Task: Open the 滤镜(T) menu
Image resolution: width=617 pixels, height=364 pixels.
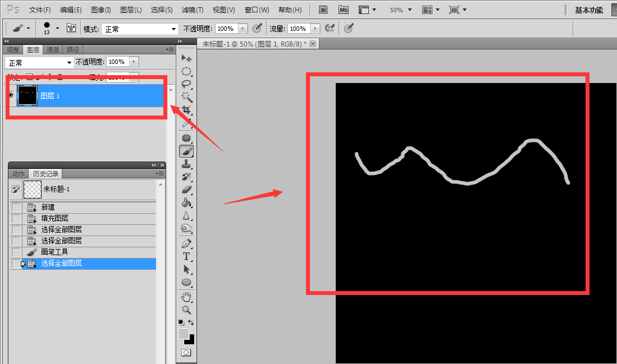Action: [193, 10]
